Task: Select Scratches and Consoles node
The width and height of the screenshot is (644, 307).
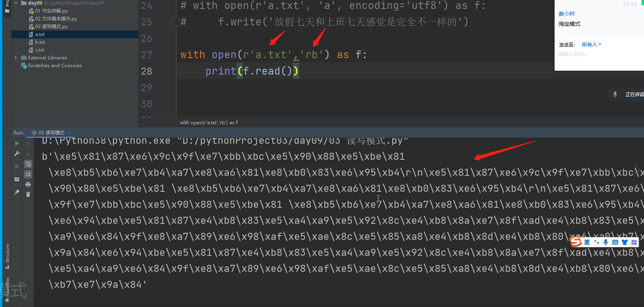Action: (55, 66)
